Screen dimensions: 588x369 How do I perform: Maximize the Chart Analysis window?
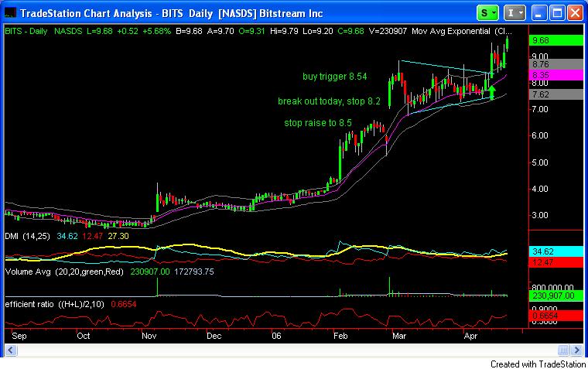(557, 13)
